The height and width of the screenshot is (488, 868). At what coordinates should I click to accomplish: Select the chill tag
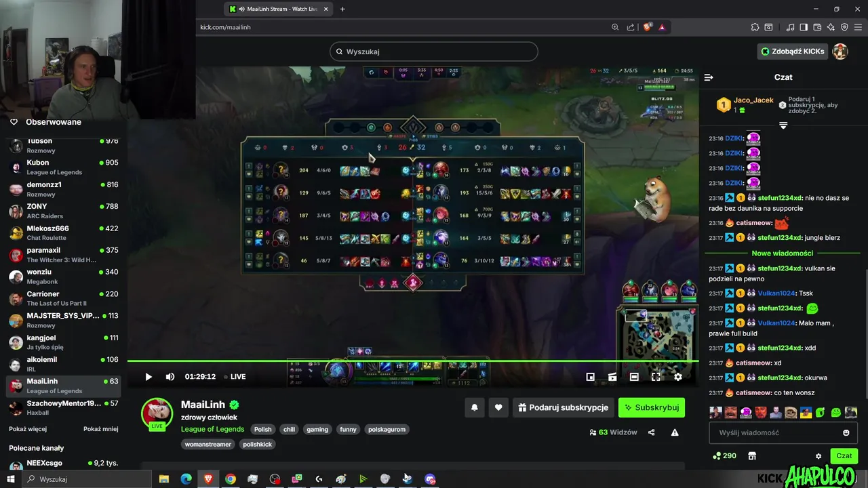pyautogui.click(x=289, y=429)
